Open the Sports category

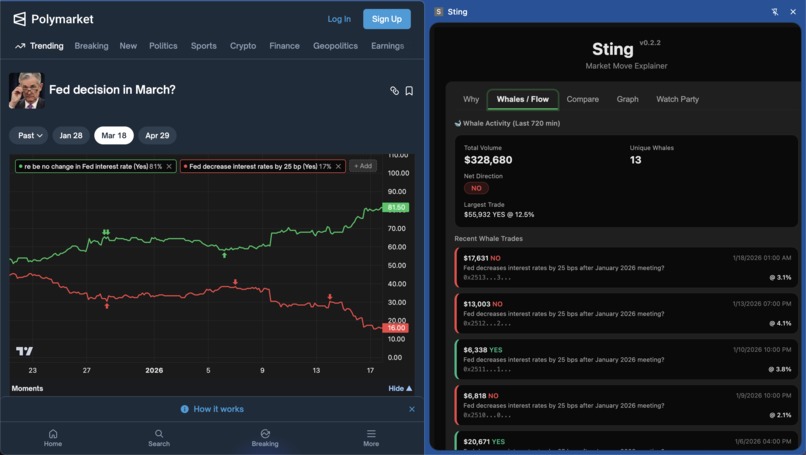coord(204,46)
